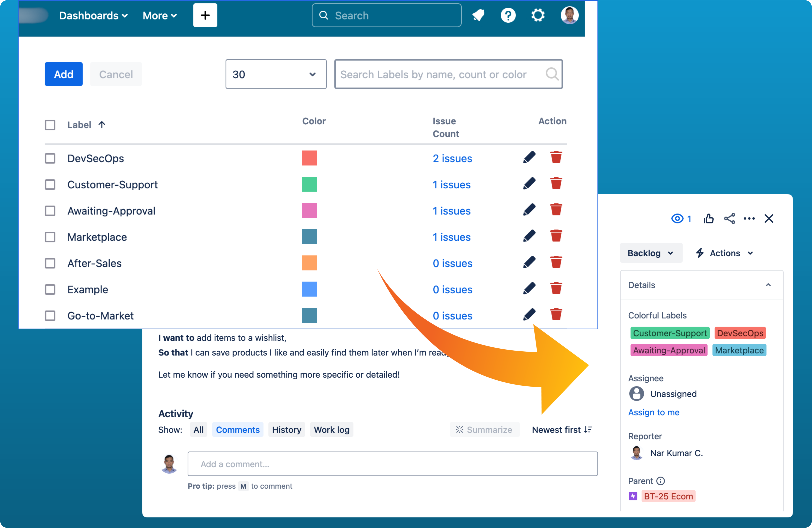Image resolution: width=812 pixels, height=528 pixels.
Task: Delete the Customer-Support label via trash icon
Action: coord(556,183)
